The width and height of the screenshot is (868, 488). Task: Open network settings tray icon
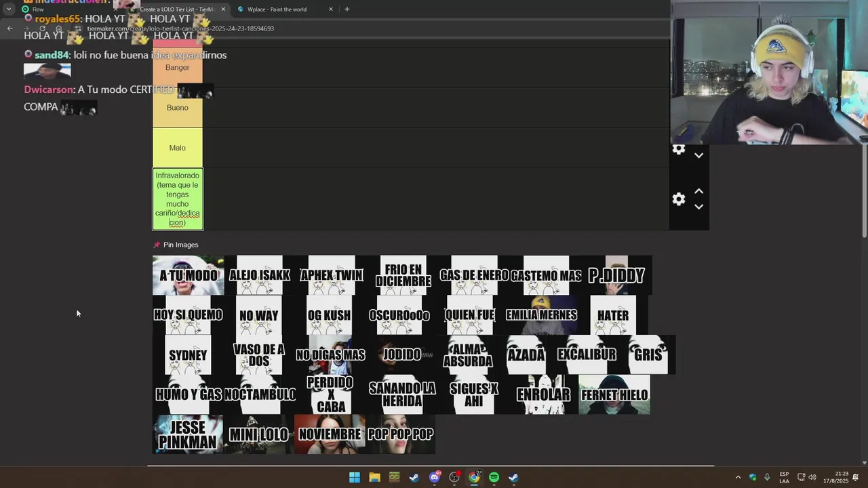point(801,477)
